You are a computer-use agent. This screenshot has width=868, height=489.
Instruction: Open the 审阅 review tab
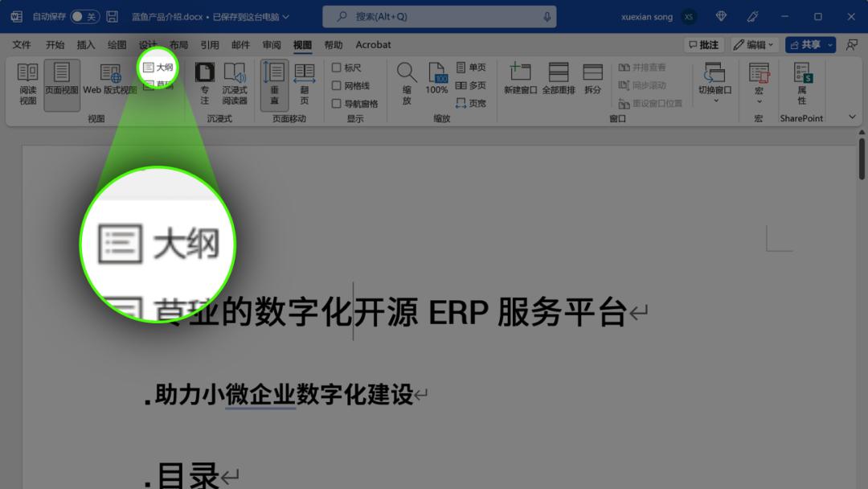271,44
